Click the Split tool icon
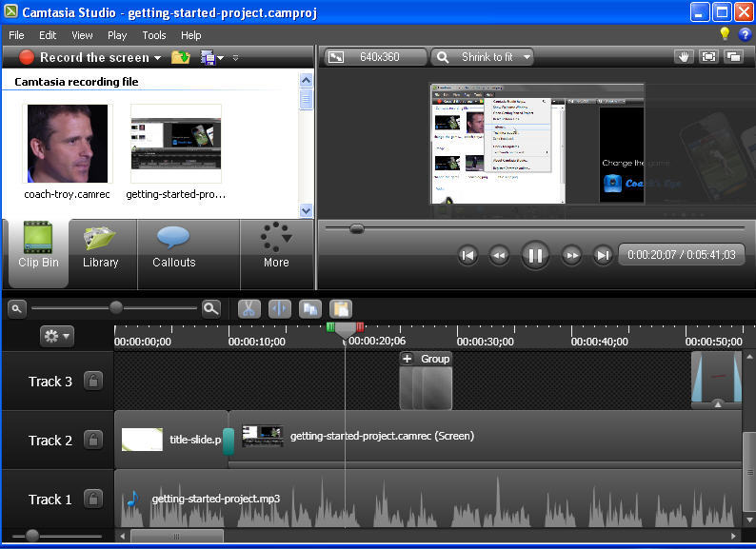This screenshot has height=549, width=756. coord(280,309)
